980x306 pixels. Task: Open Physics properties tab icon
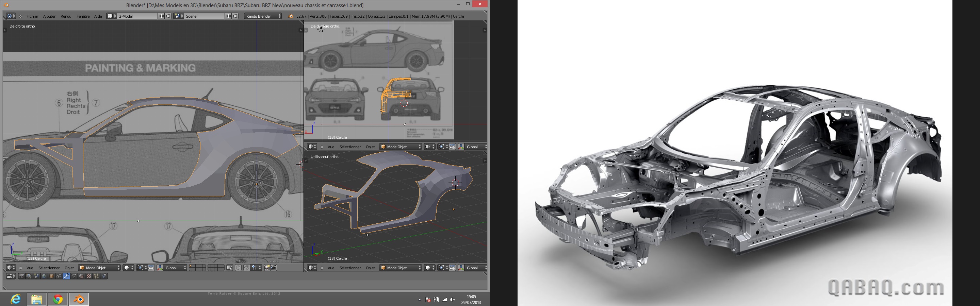click(x=104, y=276)
